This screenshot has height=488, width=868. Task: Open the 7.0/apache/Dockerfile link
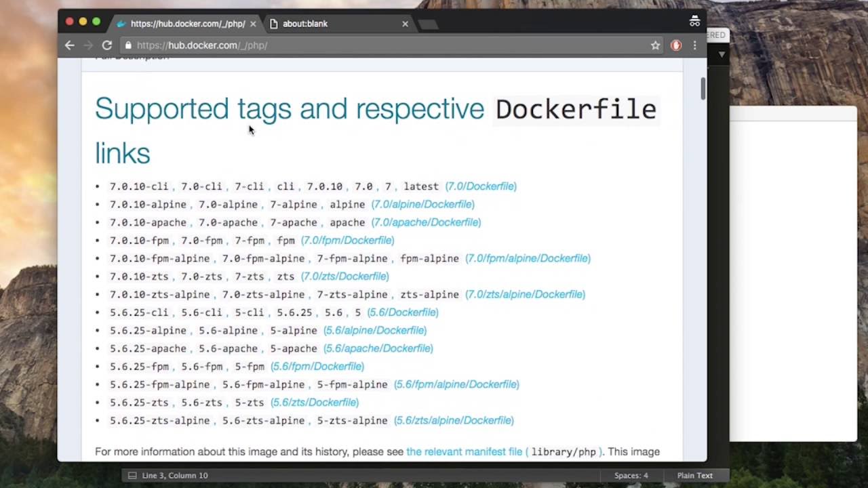tap(426, 222)
